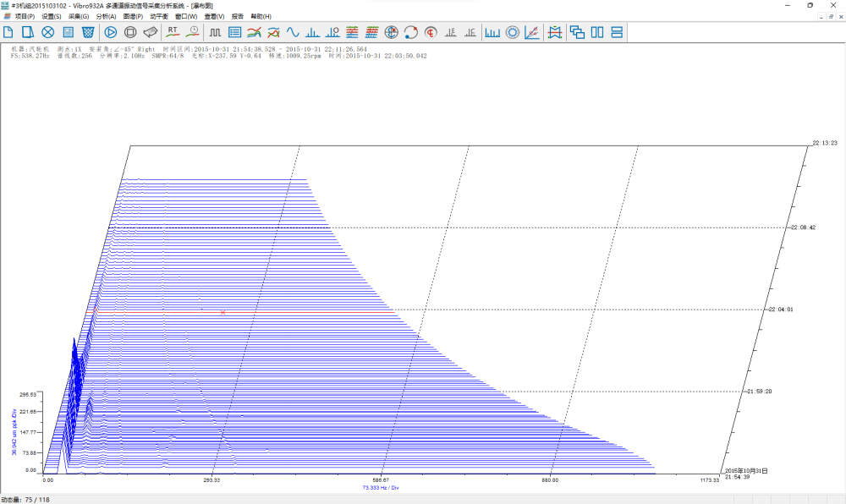Restore the inner child window
This screenshot has width=846, height=504.
[831, 17]
